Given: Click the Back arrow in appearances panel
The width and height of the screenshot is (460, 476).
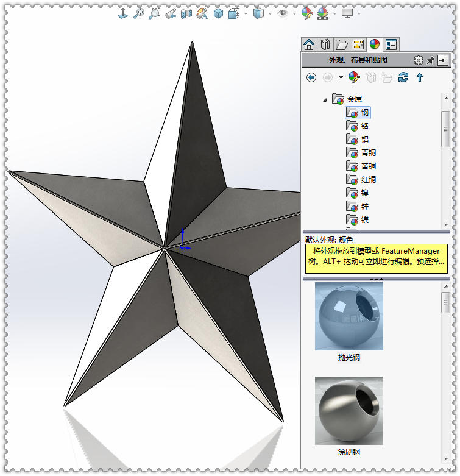Looking at the screenshot, I should 311,78.
